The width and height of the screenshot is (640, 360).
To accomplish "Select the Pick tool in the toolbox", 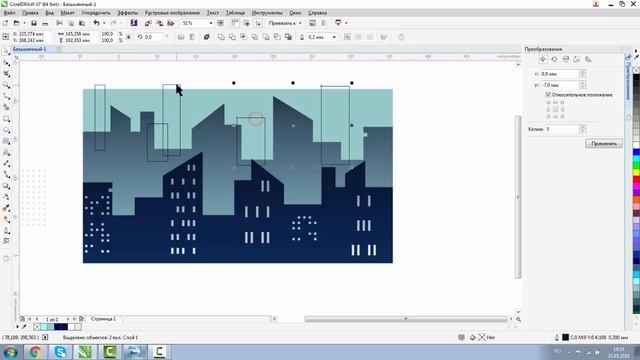I will [7, 52].
